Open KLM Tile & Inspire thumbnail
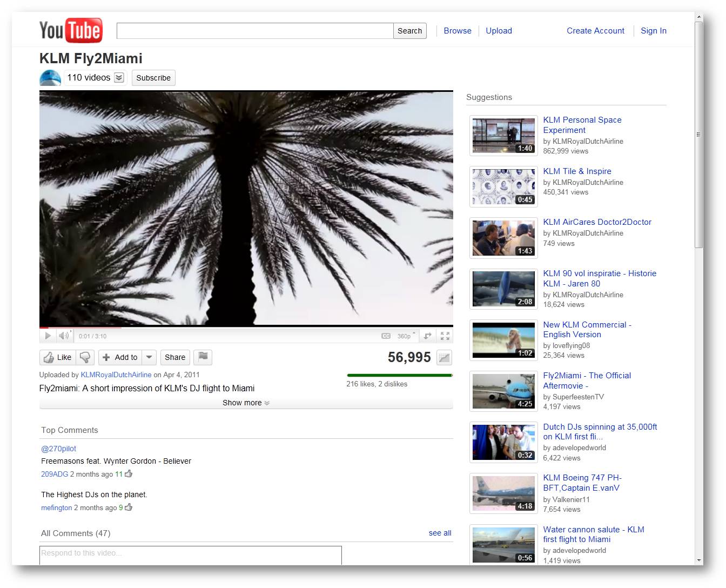The height and width of the screenshot is (588, 726). click(x=503, y=186)
